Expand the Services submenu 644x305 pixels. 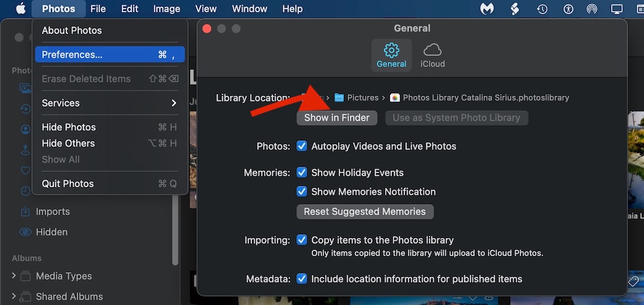[x=109, y=103]
